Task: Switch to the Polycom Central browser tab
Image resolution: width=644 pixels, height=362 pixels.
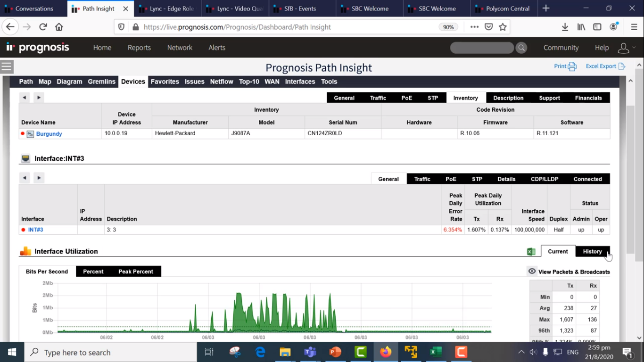Action: (x=503, y=8)
